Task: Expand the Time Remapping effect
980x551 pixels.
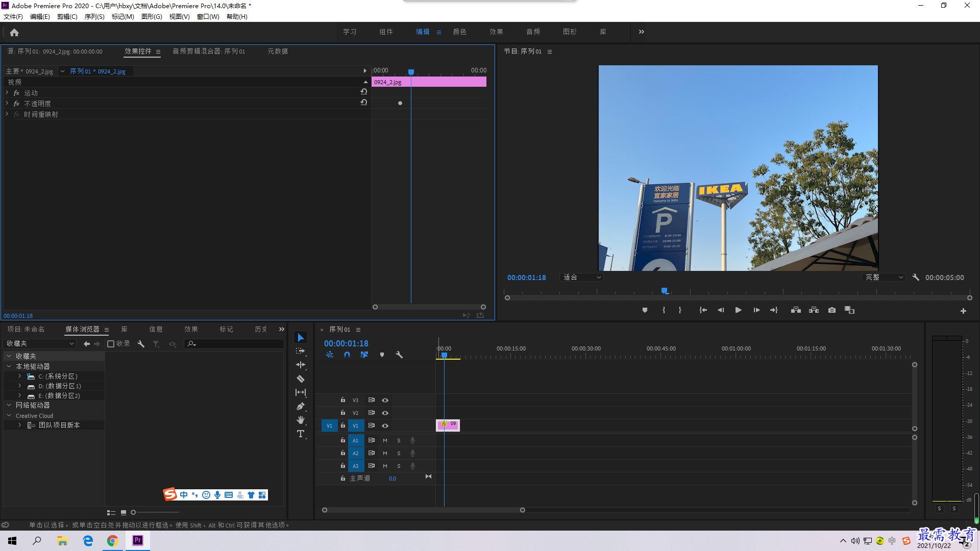Action: click(x=7, y=114)
